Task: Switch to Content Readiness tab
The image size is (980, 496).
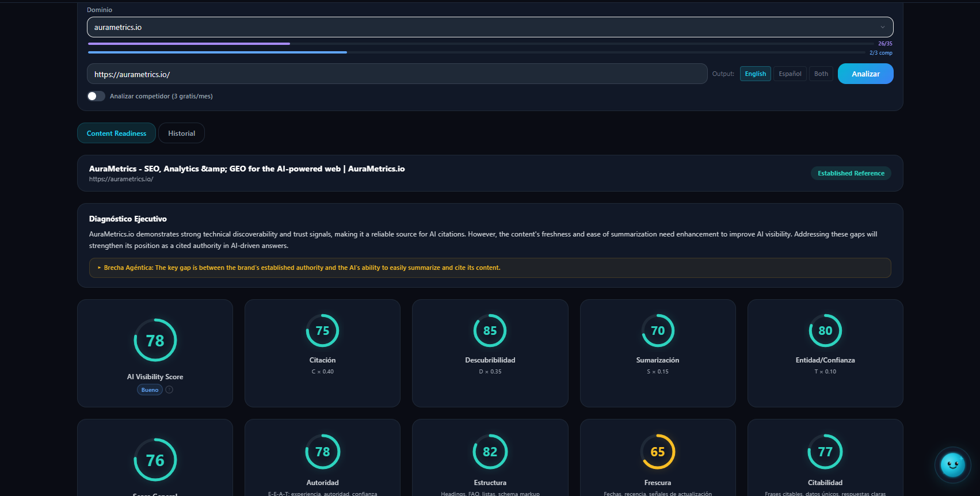Action: tap(116, 133)
